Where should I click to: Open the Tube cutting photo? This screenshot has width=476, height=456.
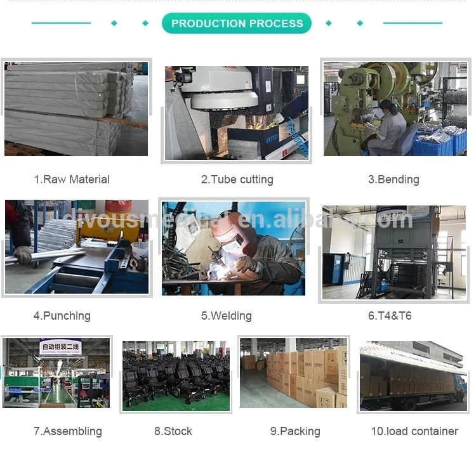pyautogui.click(x=237, y=113)
